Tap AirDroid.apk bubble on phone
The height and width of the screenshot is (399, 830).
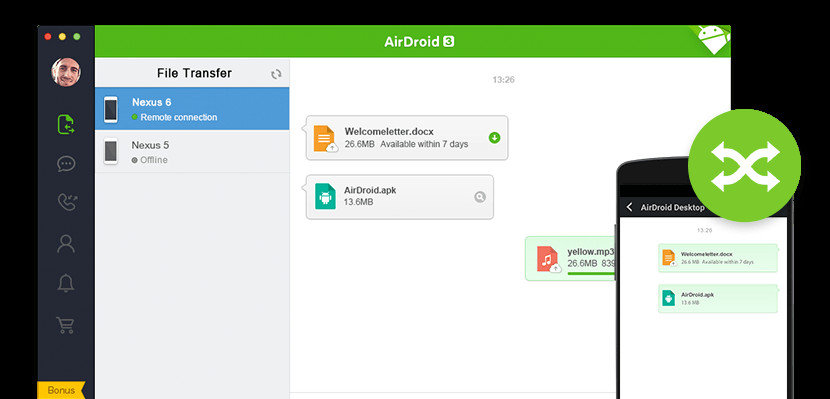(x=718, y=298)
